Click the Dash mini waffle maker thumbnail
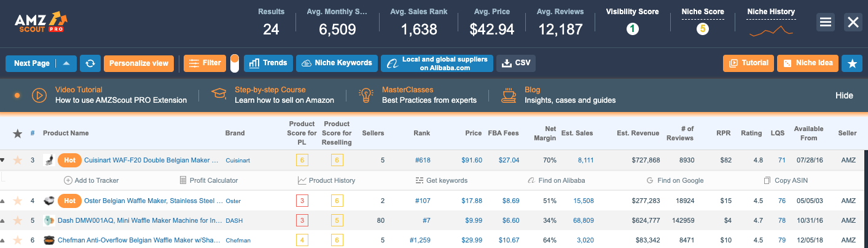 click(49, 220)
